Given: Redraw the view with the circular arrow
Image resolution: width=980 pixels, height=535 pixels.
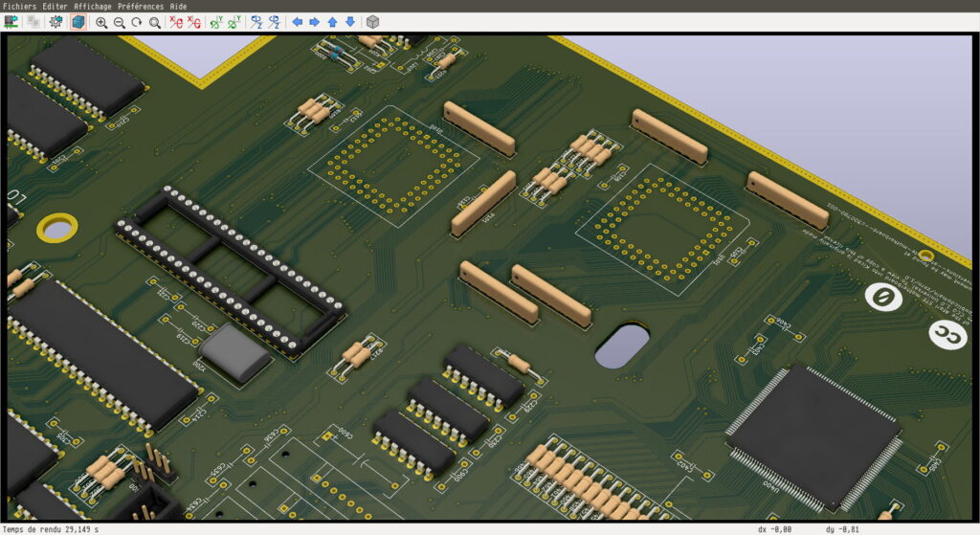Looking at the screenshot, I should [x=136, y=23].
